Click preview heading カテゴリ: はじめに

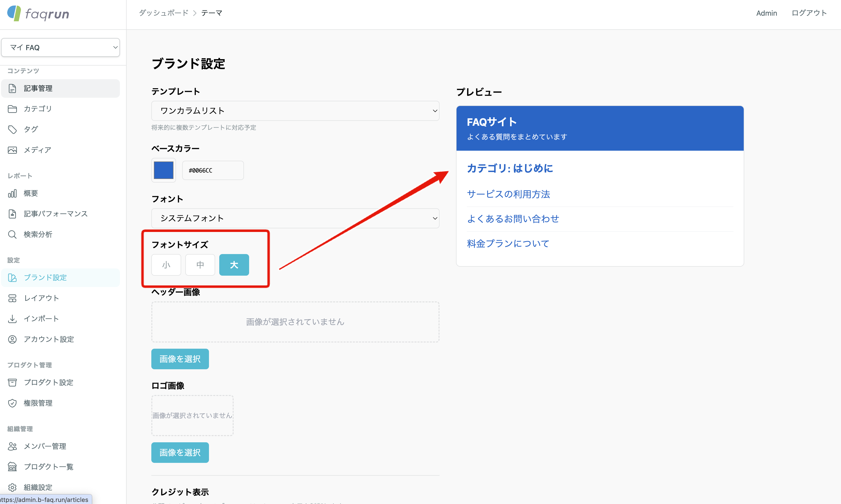[x=510, y=168]
